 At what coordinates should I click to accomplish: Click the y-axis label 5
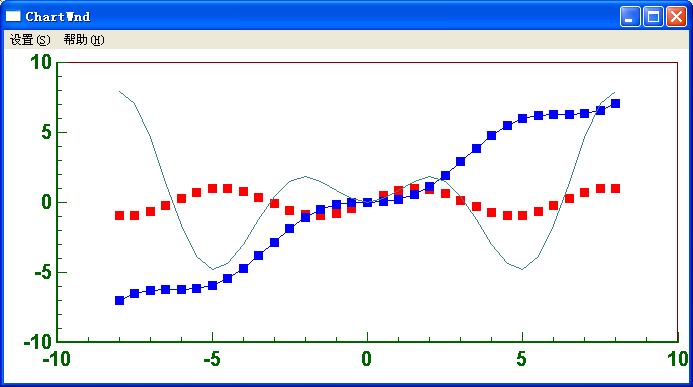click(47, 132)
